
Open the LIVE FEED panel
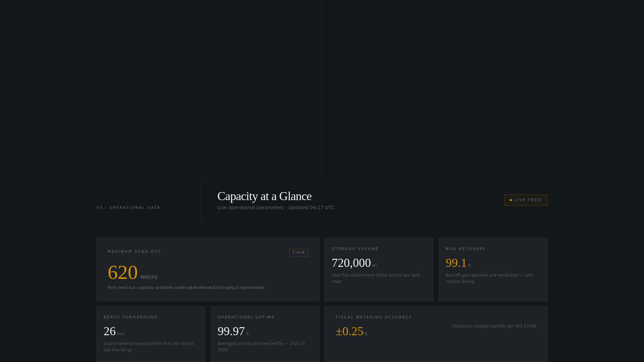(525, 200)
